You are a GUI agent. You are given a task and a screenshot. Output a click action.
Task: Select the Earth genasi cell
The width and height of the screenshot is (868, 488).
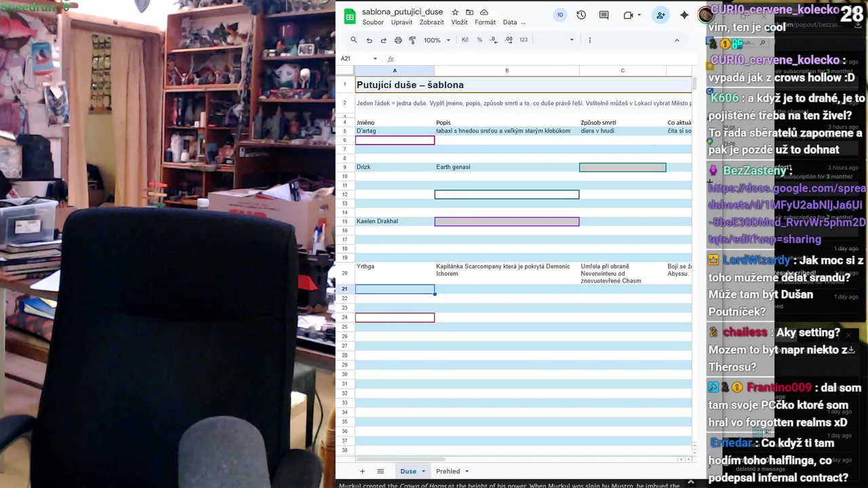pos(507,167)
